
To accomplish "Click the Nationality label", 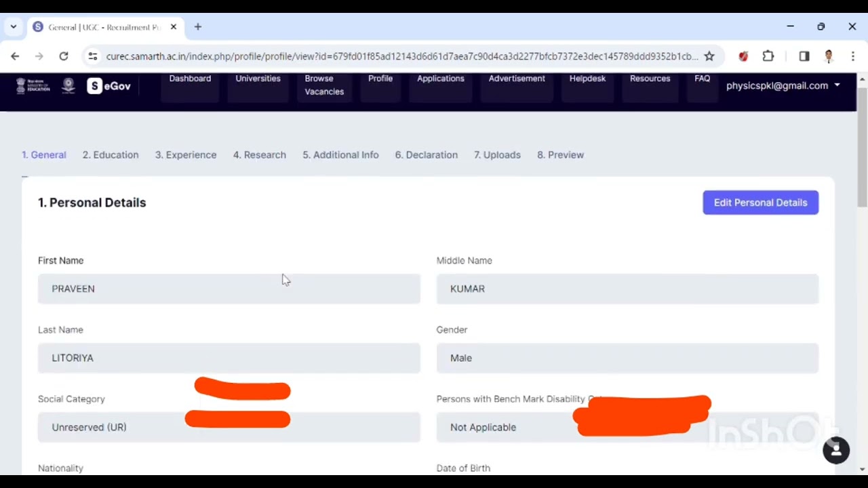I will pos(60,468).
